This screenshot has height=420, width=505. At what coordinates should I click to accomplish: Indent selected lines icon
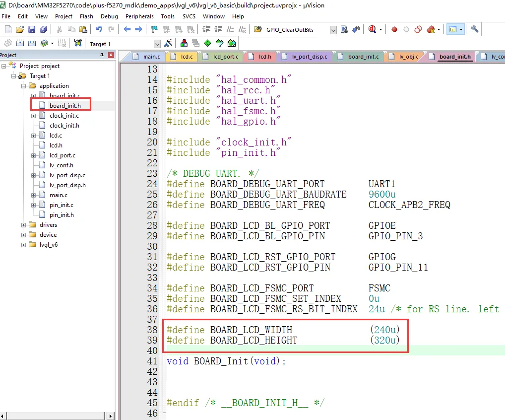point(206,29)
